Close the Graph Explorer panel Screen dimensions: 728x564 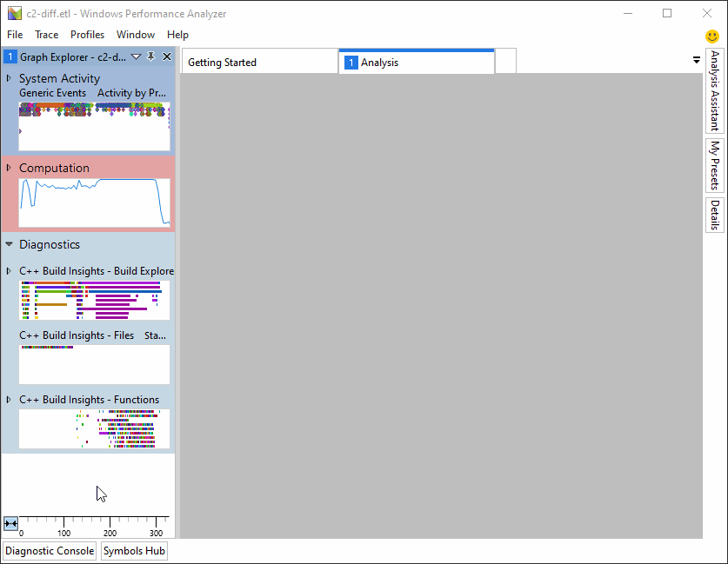point(166,56)
